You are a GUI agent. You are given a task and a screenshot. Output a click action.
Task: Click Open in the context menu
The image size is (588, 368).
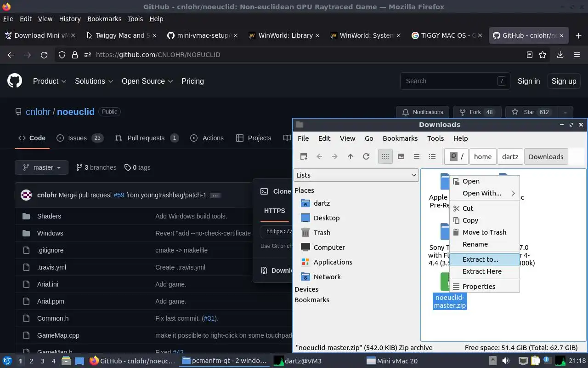tap(485, 181)
